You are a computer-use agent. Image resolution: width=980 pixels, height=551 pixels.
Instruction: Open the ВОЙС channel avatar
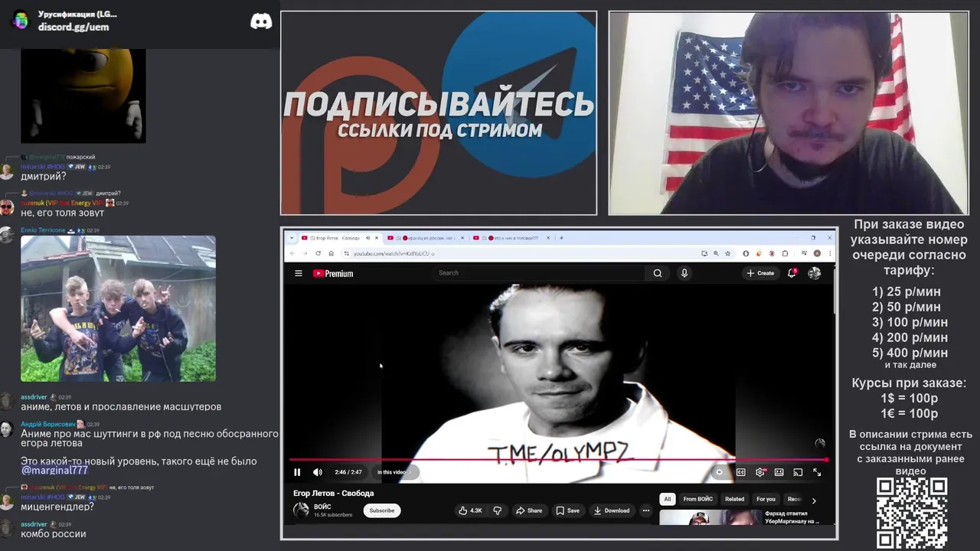tap(301, 510)
